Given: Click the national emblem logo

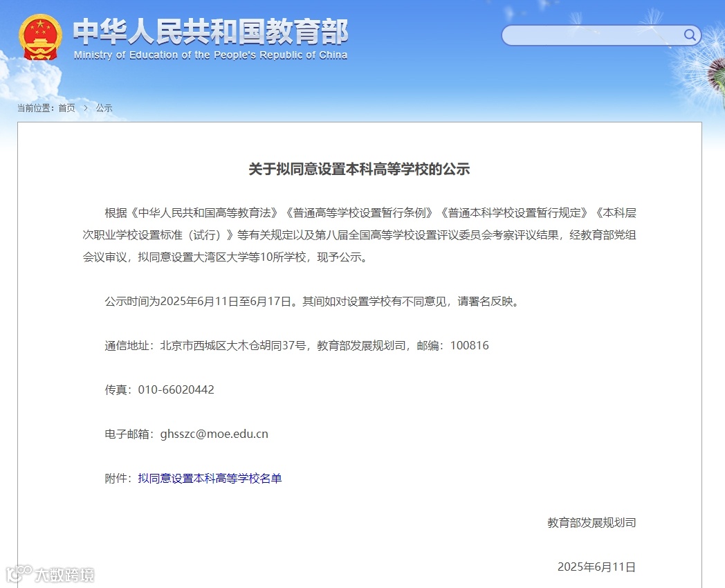Looking at the screenshot, I should click(x=40, y=37).
